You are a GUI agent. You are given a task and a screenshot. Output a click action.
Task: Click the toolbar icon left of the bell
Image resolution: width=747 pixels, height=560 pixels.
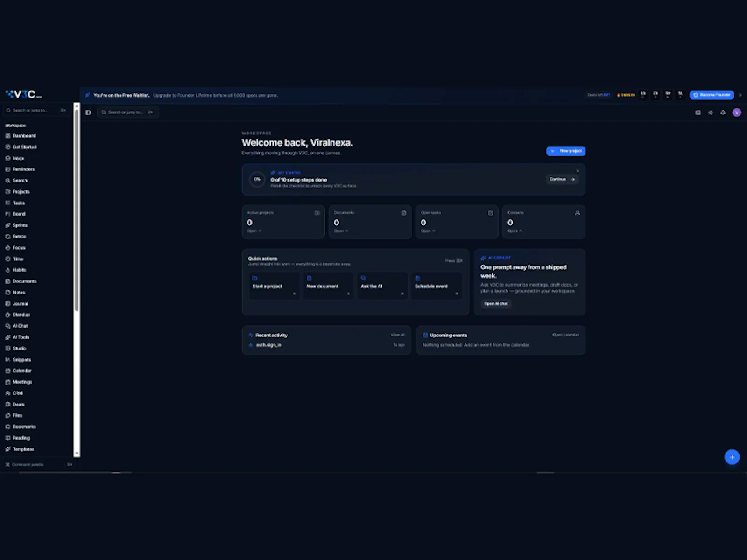point(711,112)
